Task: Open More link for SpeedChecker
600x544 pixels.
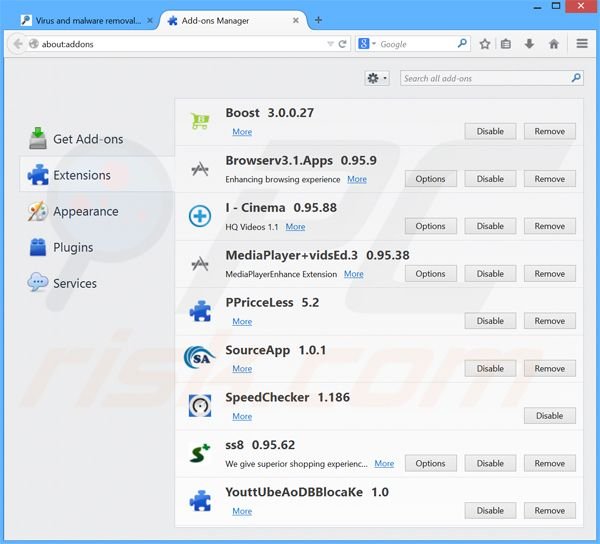Action: point(242,416)
